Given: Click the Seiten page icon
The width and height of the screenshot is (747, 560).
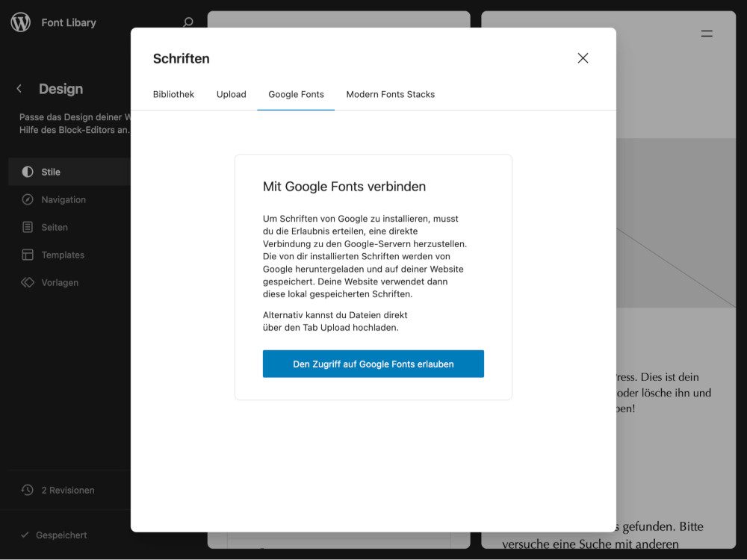Looking at the screenshot, I should click(28, 227).
